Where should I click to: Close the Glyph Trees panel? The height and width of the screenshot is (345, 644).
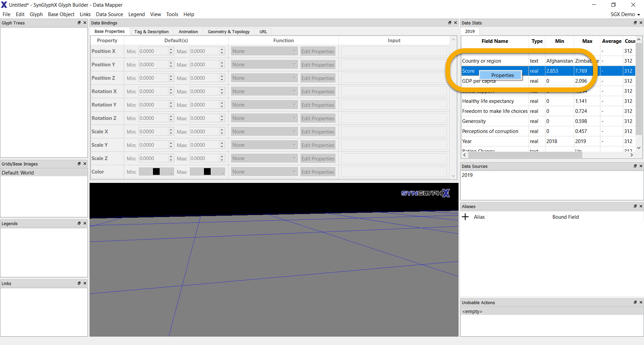(x=85, y=23)
